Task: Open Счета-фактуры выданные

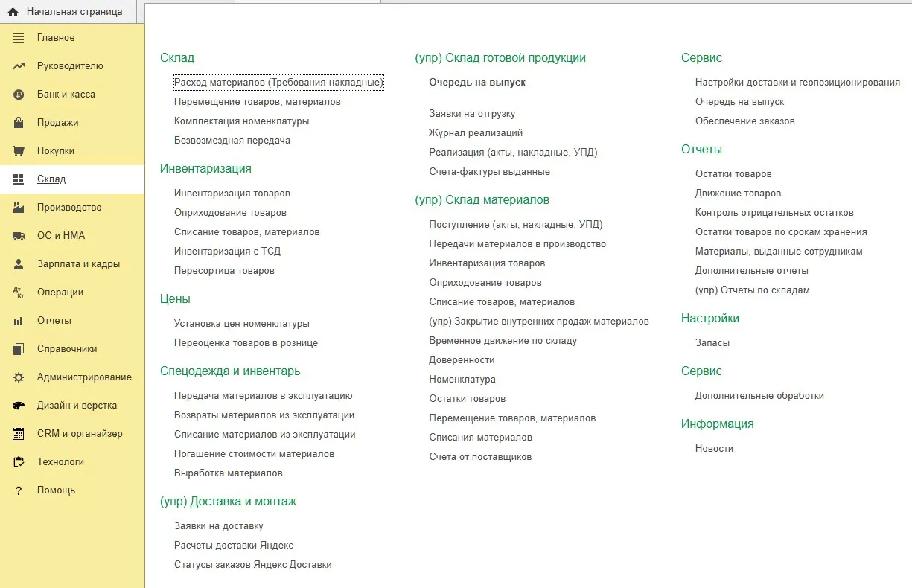Action: coord(490,172)
